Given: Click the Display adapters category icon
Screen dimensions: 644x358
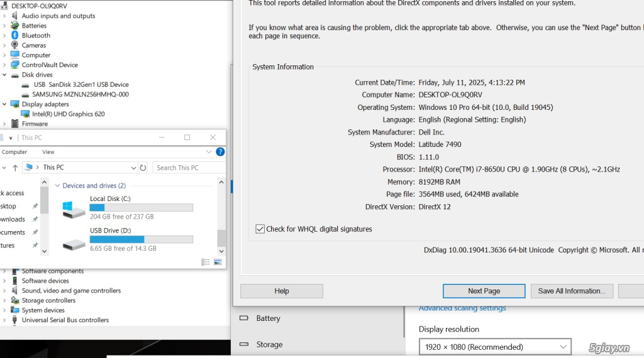Looking at the screenshot, I should click(x=15, y=104).
